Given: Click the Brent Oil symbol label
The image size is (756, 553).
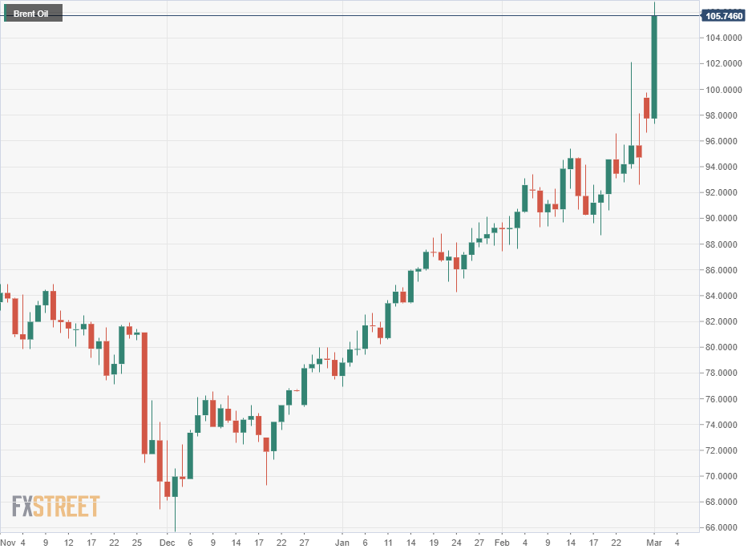Looking at the screenshot, I should pyautogui.click(x=31, y=13).
